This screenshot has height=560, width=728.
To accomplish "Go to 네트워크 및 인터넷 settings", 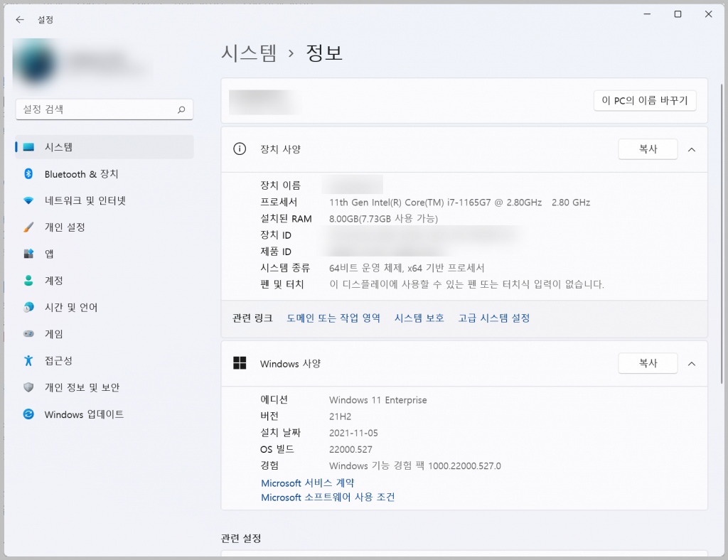I will pos(105,200).
